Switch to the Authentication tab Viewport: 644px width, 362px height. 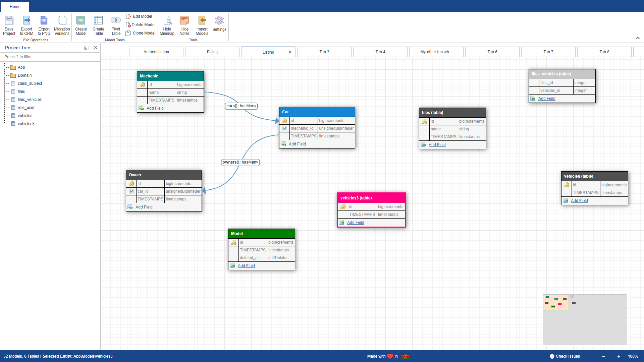click(156, 52)
